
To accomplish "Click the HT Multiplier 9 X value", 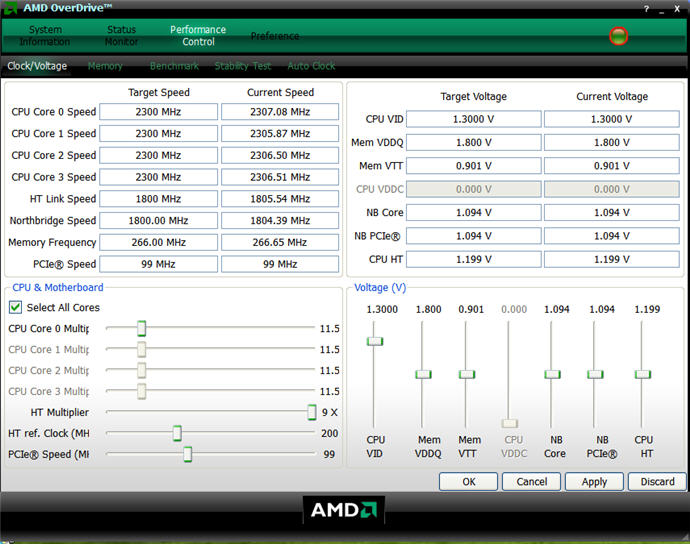I will pos(330,412).
